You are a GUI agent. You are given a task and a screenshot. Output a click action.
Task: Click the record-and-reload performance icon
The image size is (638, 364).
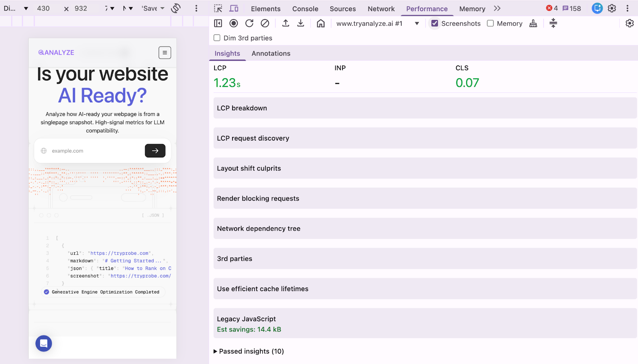[x=249, y=23]
